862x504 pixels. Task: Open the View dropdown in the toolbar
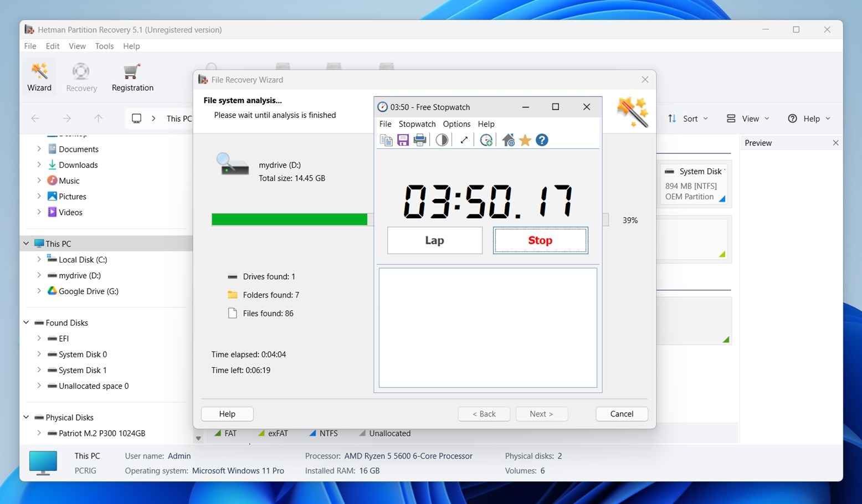click(x=748, y=119)
